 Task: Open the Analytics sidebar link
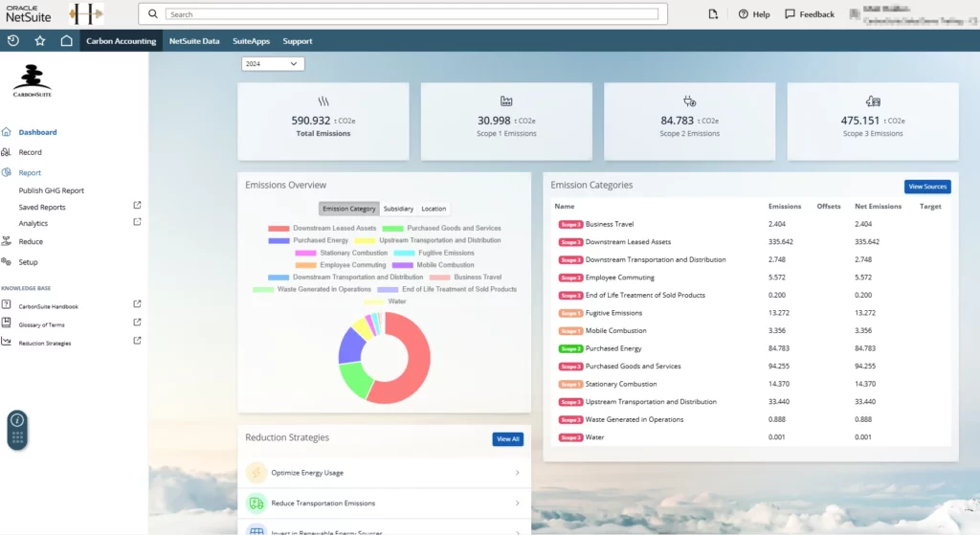tap(33, 223)
